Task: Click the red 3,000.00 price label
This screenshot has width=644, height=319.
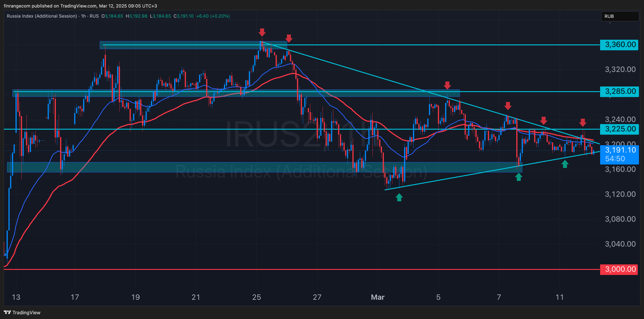Action: click(x=619, y=269)
